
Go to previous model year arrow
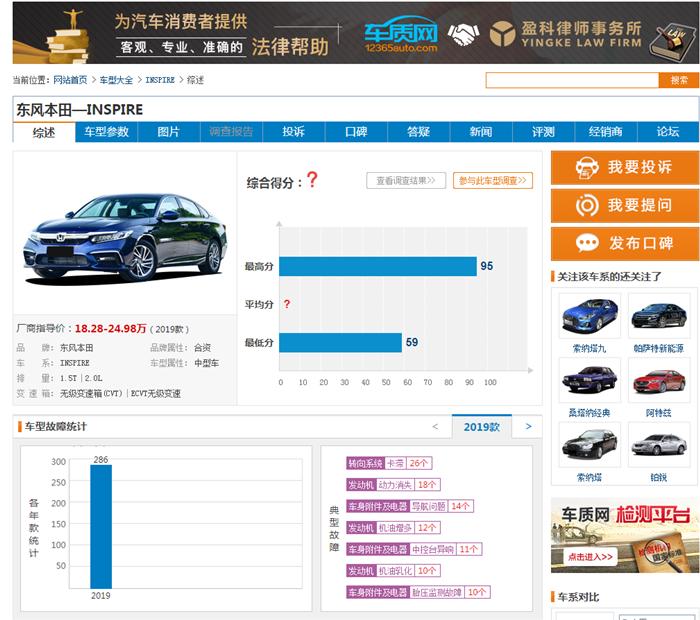(435, 427)
